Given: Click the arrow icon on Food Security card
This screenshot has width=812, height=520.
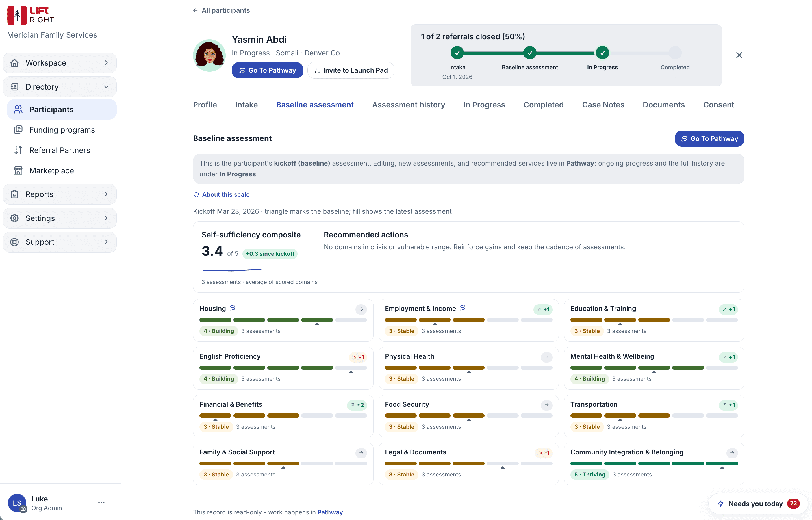Looking at the screenshot, I should coord(546,405).
